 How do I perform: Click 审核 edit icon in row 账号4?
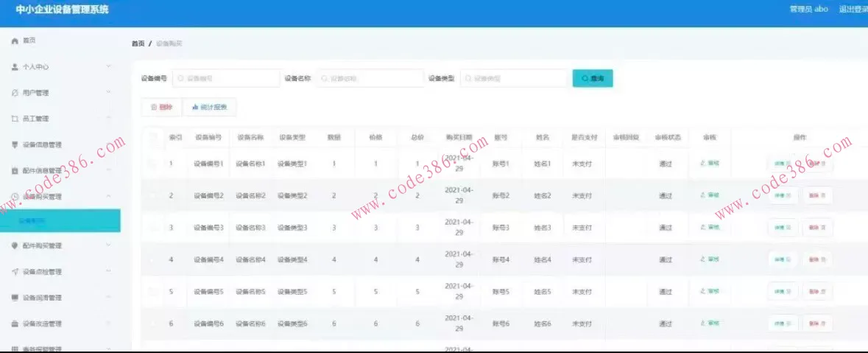coord(703,259)
